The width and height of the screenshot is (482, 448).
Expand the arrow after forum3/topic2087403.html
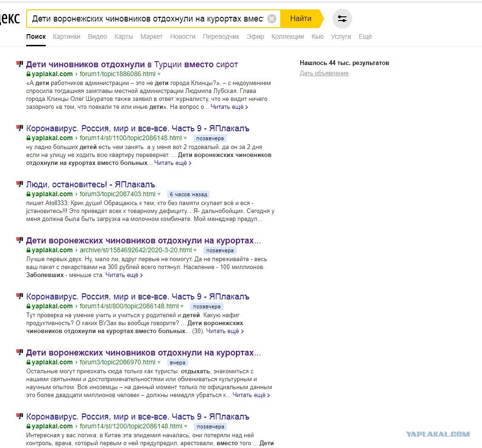pyautogui.click(x=159, y=194)
